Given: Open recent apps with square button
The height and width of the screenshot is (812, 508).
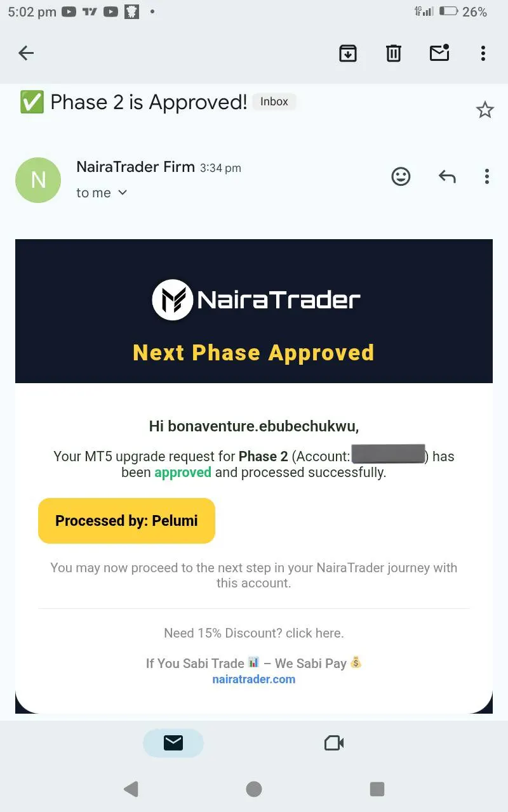Looking at the screenshot, I should pyautogui.click(x=377, y=789).
